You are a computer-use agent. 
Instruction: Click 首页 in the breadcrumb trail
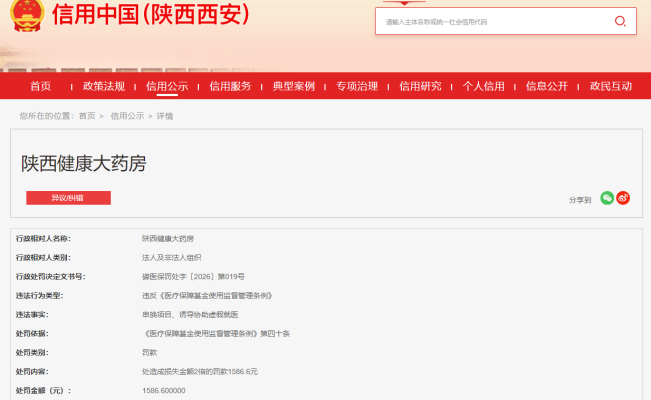click(x=87, y=116)
